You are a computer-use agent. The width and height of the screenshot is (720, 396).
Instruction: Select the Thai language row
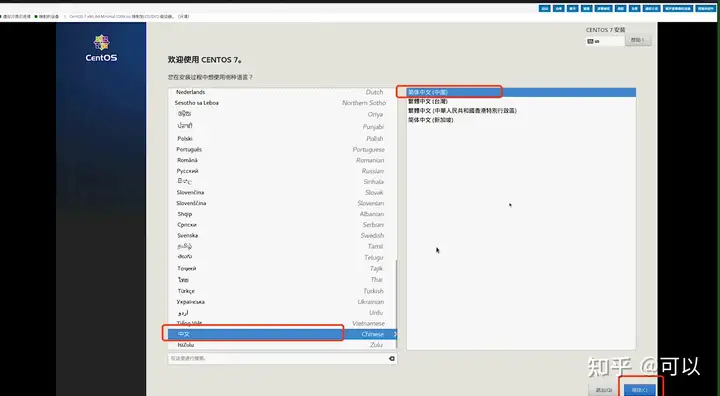[x=281, y=279]
